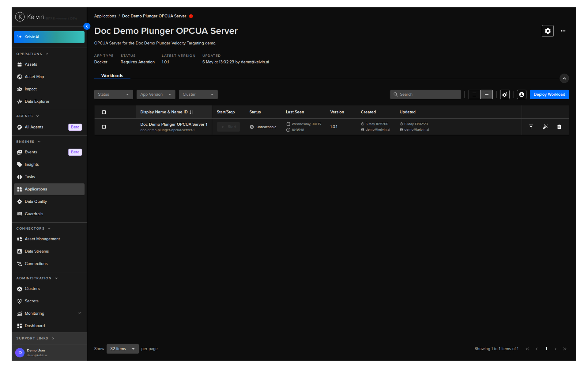
Task: Go to the previous results page
Action: [537, 349]
